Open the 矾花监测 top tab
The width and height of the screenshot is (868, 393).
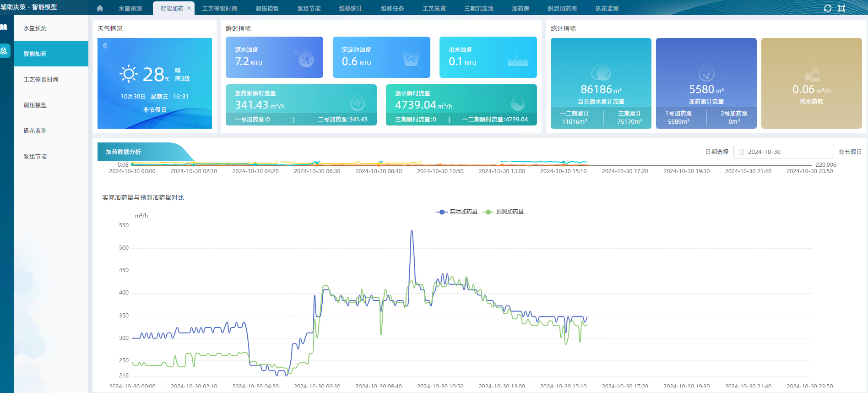[x=607, y=9]
